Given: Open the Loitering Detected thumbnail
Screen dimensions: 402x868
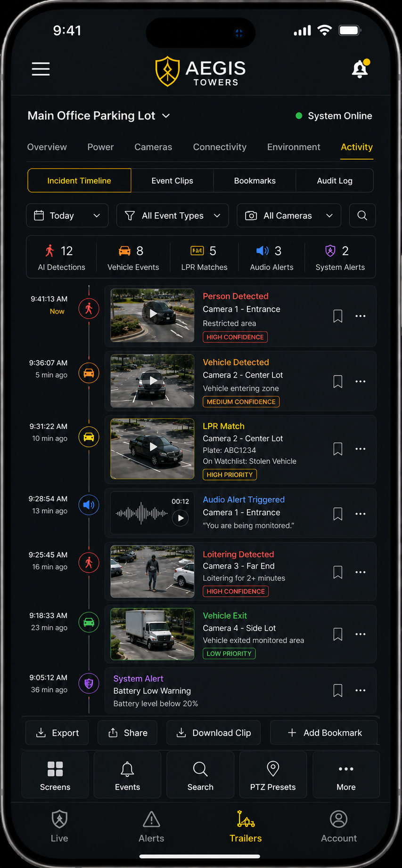Looking at the screenshot, I should coord(152,571).
